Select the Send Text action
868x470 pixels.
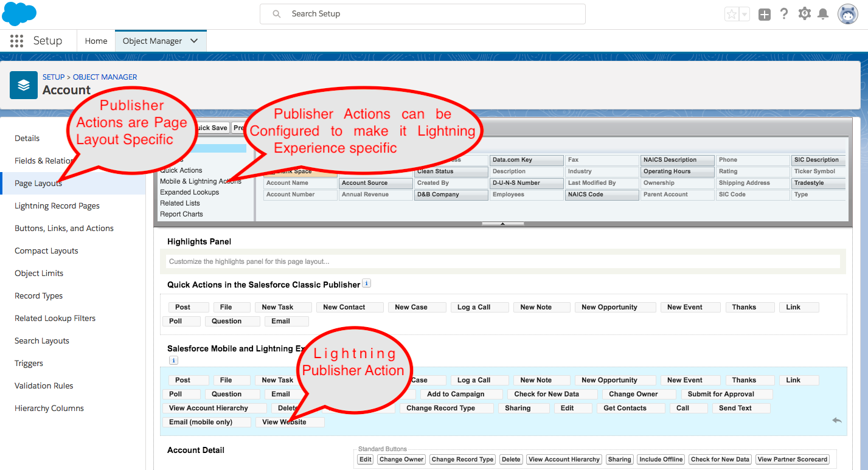[x=741, y=408]
